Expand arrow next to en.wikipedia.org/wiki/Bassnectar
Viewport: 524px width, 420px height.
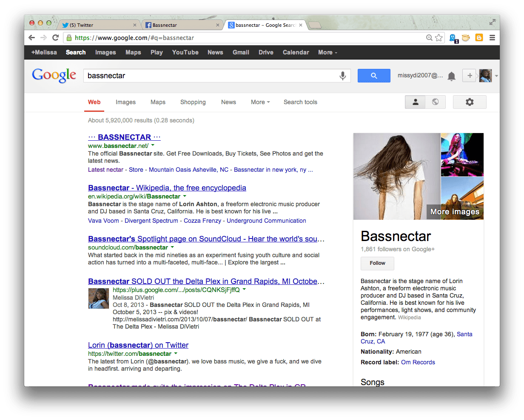click(185, 196)
